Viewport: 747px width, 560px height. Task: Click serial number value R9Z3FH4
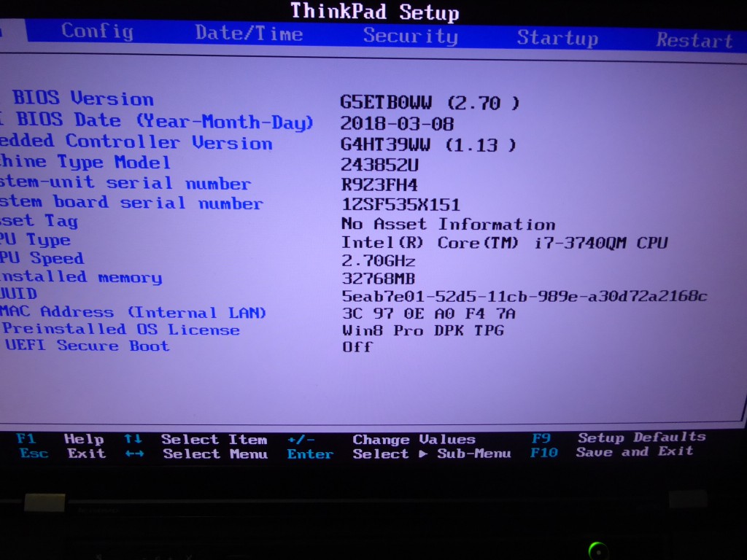coord(379,184)
